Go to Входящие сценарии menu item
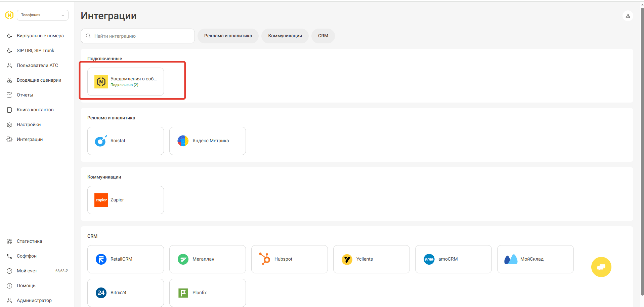Viewport: 644px width, 307px height. (x=39, y=80)
